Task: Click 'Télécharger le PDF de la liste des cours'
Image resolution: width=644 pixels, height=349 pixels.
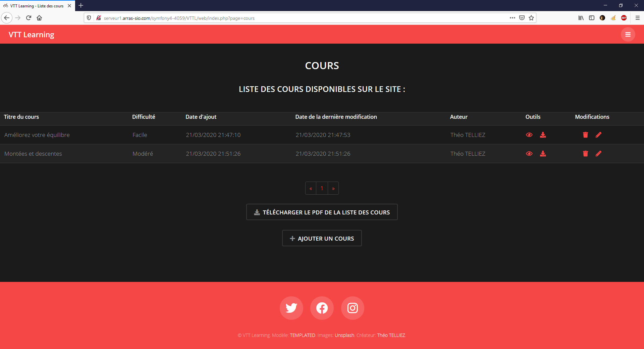Action: click(322, 212)
